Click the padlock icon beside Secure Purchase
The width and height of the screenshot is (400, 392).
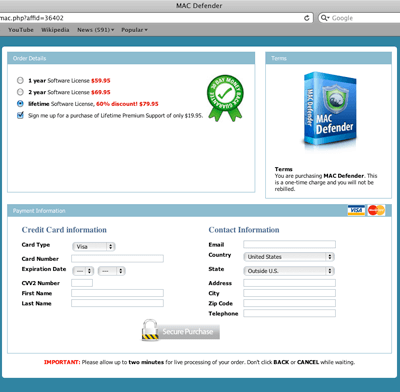pyautogui.click(x=150, y=330)
